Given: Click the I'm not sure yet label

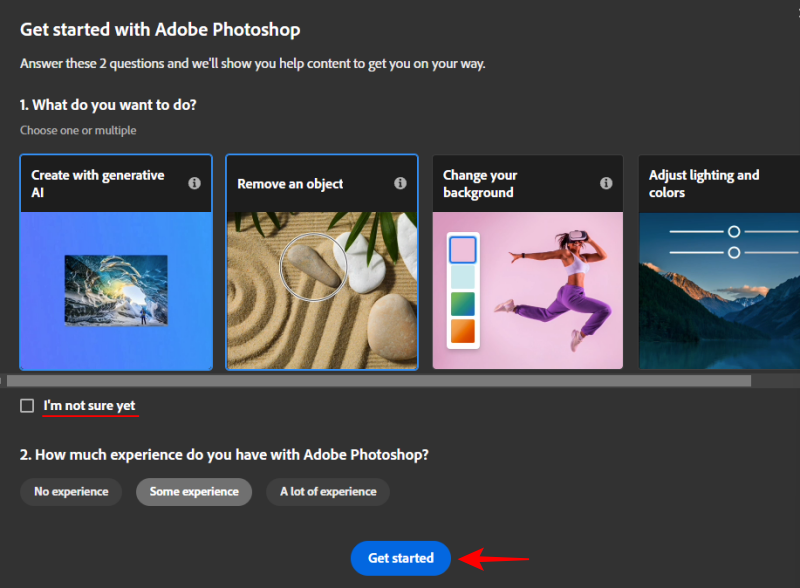Looking at the screenshot, I should click(89, 406).
